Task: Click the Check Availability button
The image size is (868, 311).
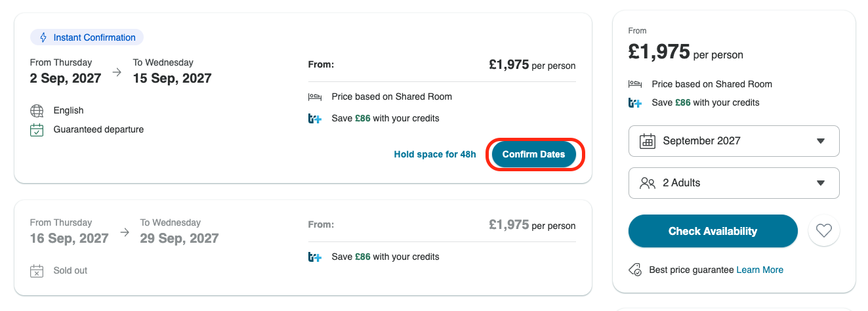Action: 713,231
